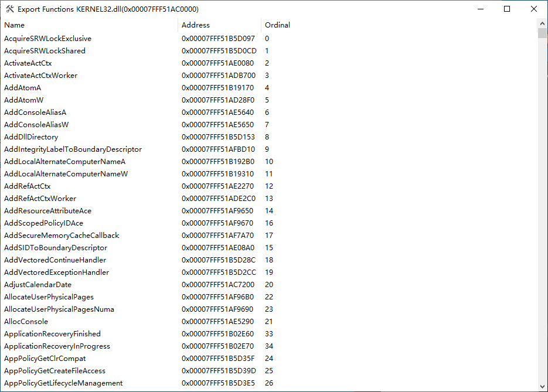Click address 0x00007FFF51AF9650
Screen dimensions: 548x392
217,211
